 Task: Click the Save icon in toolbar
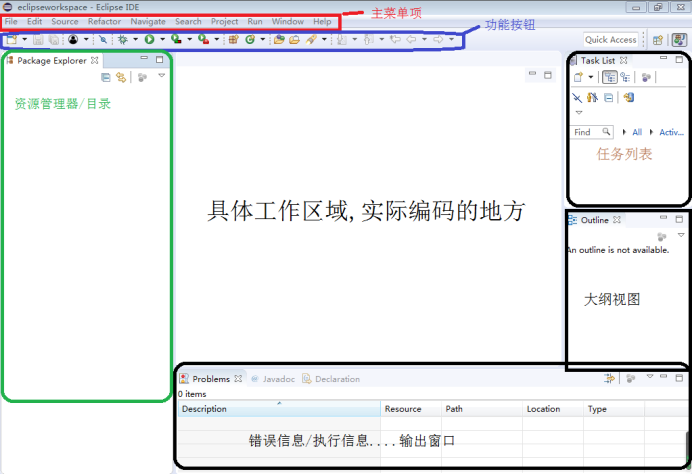pos(38,40)
